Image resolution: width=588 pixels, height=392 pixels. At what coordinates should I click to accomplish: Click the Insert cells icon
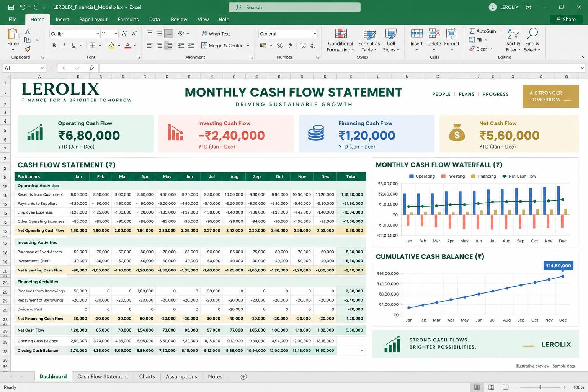pyautogui.click(x=416, y=40)
